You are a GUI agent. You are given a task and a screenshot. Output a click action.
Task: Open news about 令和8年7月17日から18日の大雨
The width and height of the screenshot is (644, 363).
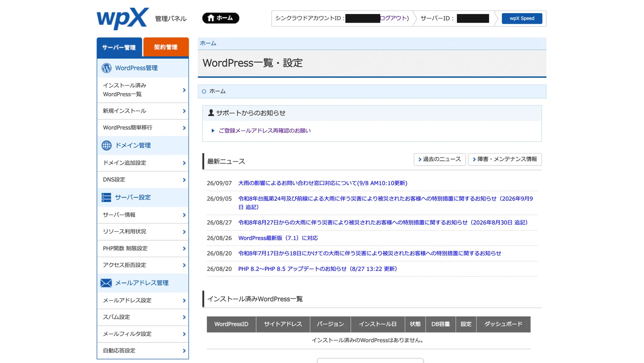point(370,253)
